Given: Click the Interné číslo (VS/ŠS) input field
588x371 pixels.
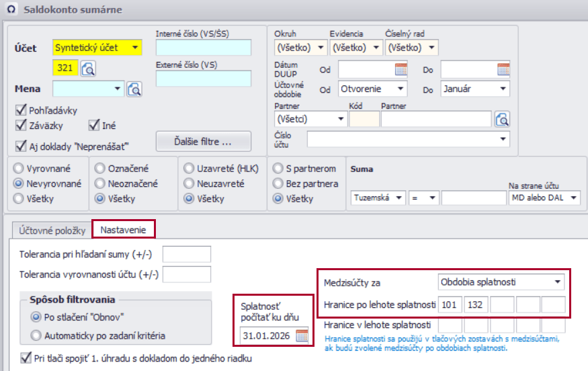Looking at the screenshot, I should [x=203, y=48].
